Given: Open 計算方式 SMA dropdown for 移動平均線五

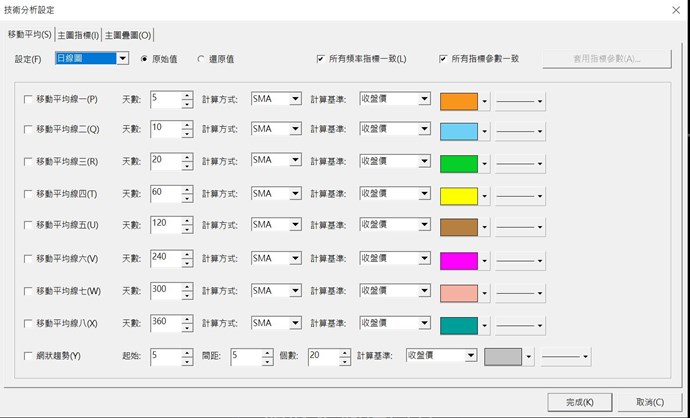Looking at the screenshot, I should (x=295, y=226).
